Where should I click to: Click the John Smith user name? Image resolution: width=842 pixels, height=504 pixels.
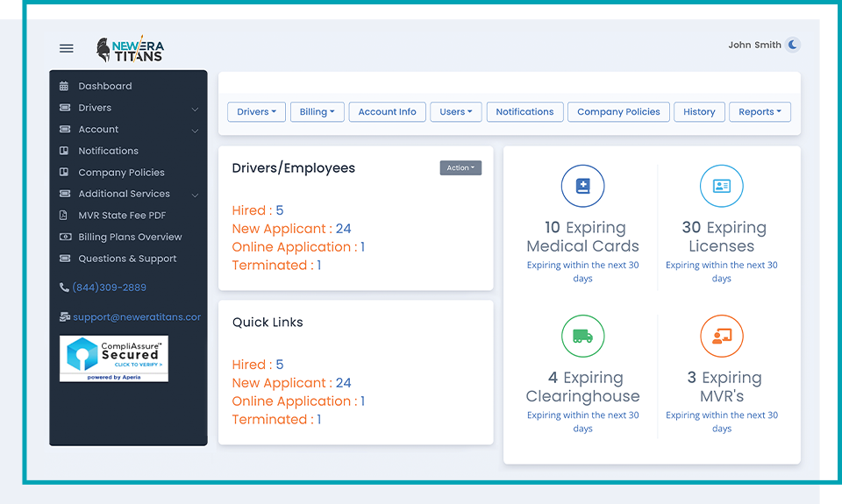point(754,45)
